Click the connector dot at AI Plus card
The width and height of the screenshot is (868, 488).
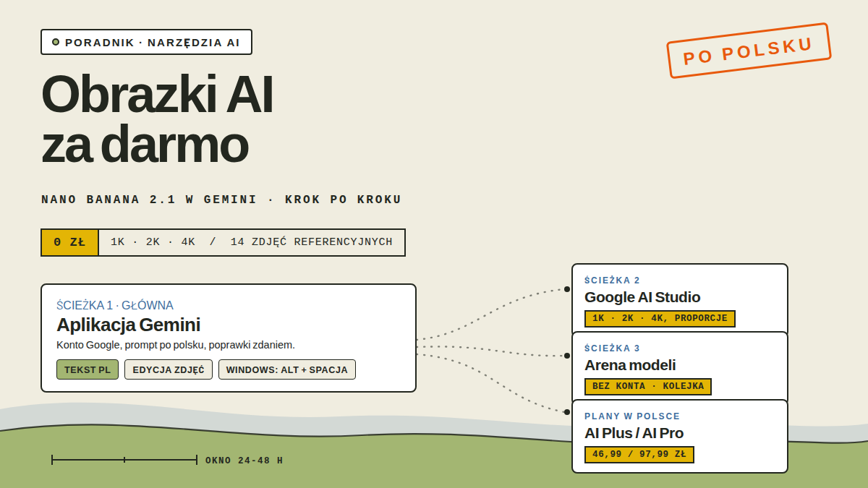click(x=567, y=412)
